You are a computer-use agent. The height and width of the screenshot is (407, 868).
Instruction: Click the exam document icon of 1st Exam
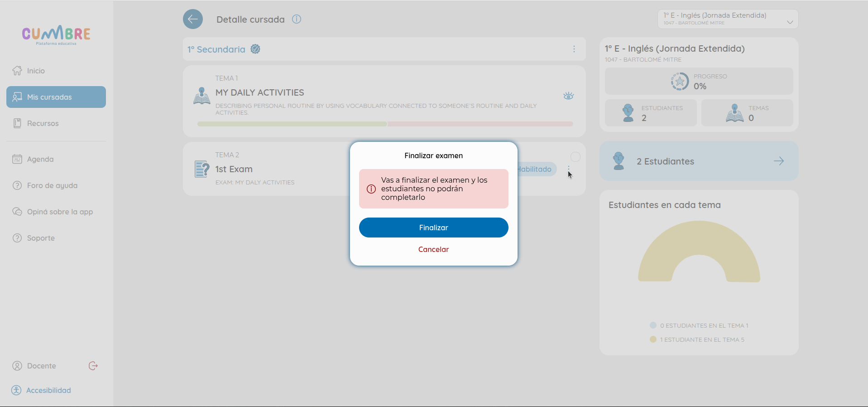(x=201, y=169)
